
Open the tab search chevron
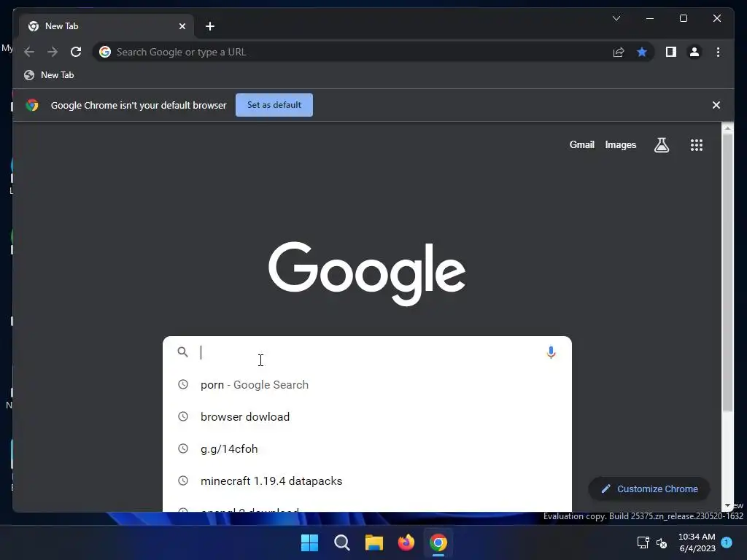(x=616, y=18)
